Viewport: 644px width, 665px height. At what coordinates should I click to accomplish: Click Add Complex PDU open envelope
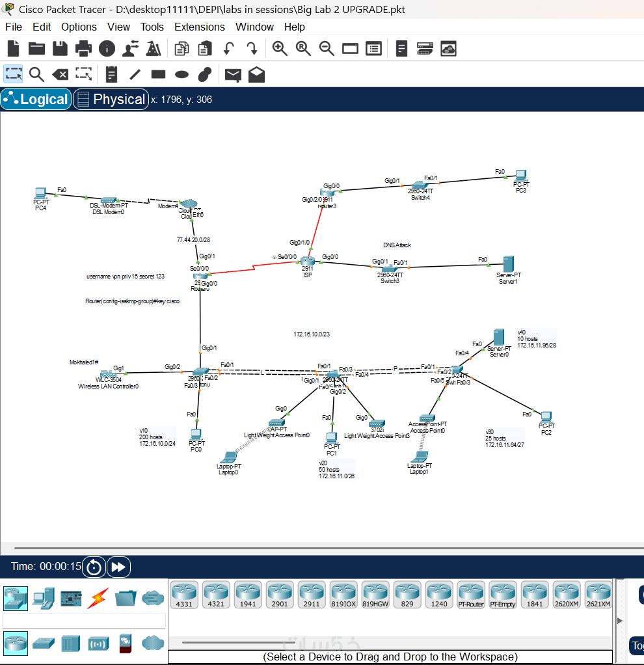256,75
